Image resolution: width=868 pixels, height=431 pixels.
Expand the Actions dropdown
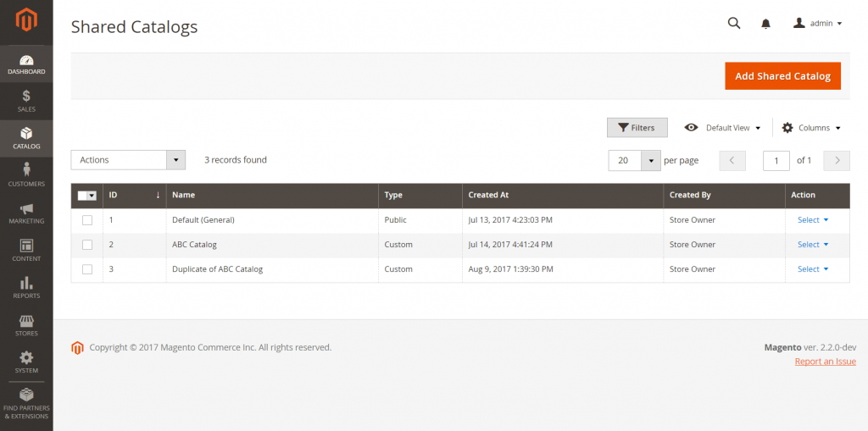click(128, 160)
